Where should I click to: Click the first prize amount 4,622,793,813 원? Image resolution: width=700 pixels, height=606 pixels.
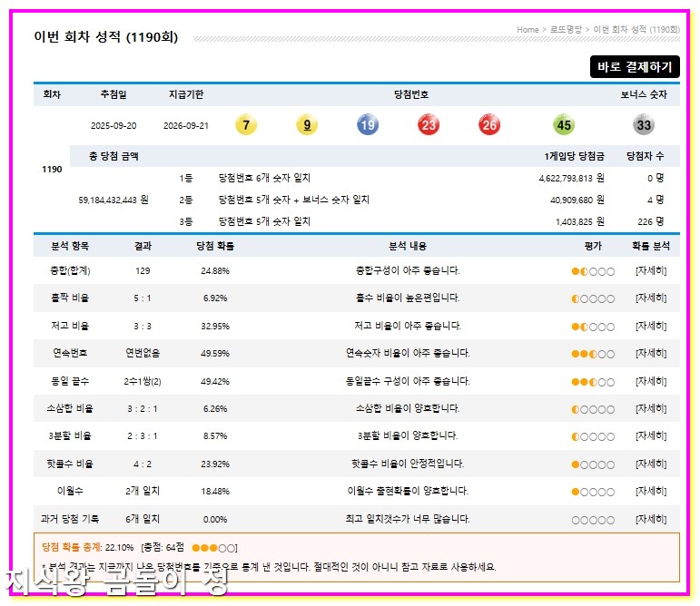tap(571, 178)
